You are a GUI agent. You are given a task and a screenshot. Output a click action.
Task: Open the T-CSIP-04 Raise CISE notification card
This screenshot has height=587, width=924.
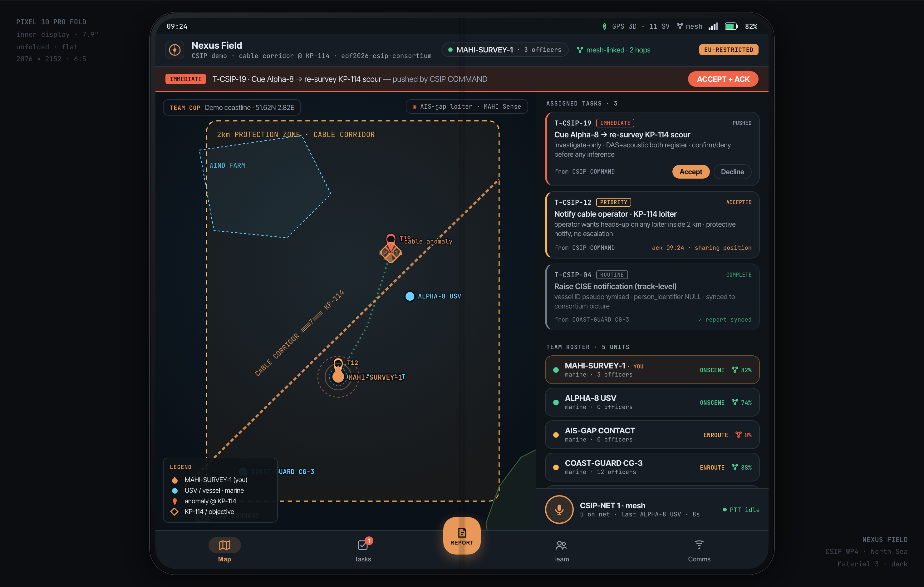coord(652,297)
